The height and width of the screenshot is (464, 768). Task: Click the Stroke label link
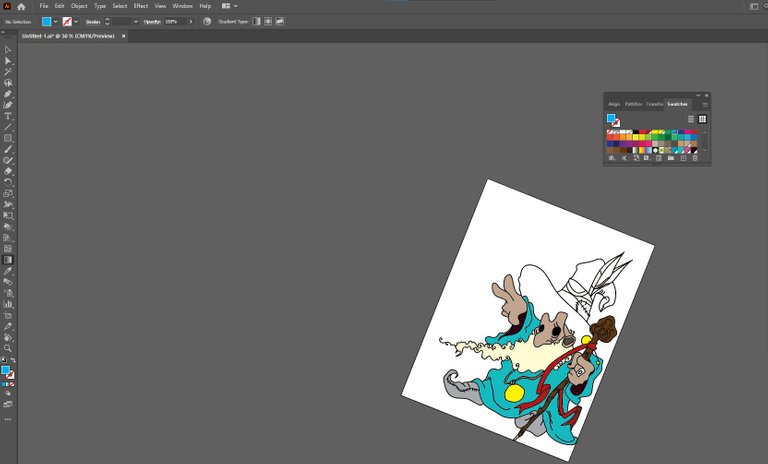[93, 22]
